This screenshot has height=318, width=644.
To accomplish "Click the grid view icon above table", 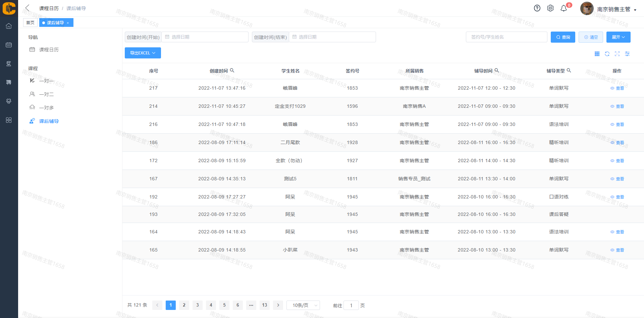I will tap(597, 54).
